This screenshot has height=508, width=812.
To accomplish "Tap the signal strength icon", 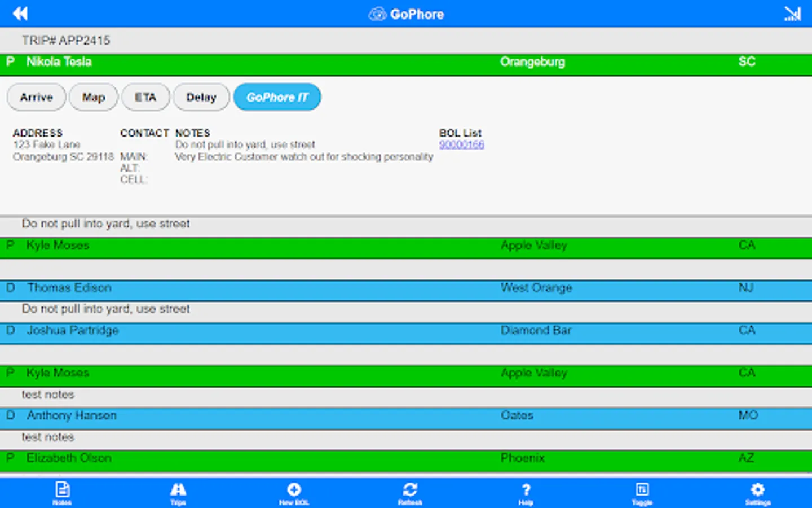I will pos(792,14).
